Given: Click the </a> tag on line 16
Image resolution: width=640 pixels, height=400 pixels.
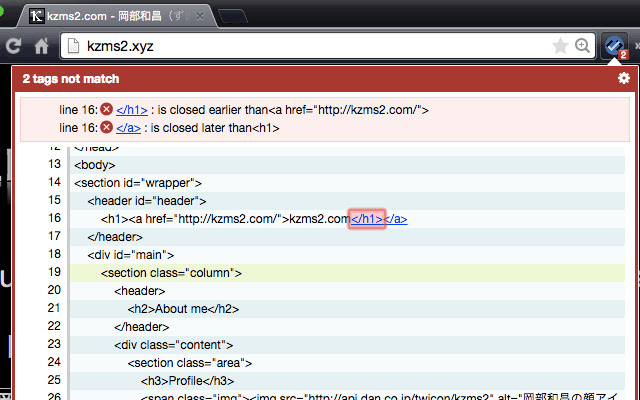Looking at the screenshot, I should pyautogui.click(x=396, y=219).
